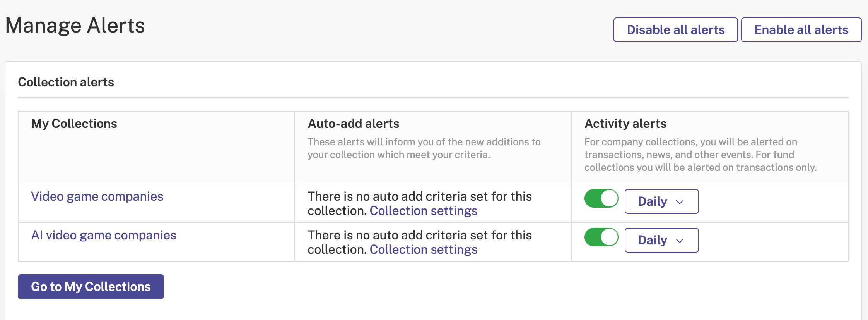Click the Activity alerts column header
868x320 pixels.
click(625, 124)
